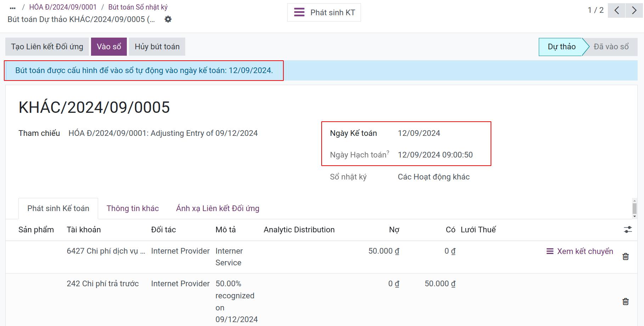This screenshot has width=644, height=326.
Task: Expand the breadcrumb ellipsis menu
Action: (13, 7)
